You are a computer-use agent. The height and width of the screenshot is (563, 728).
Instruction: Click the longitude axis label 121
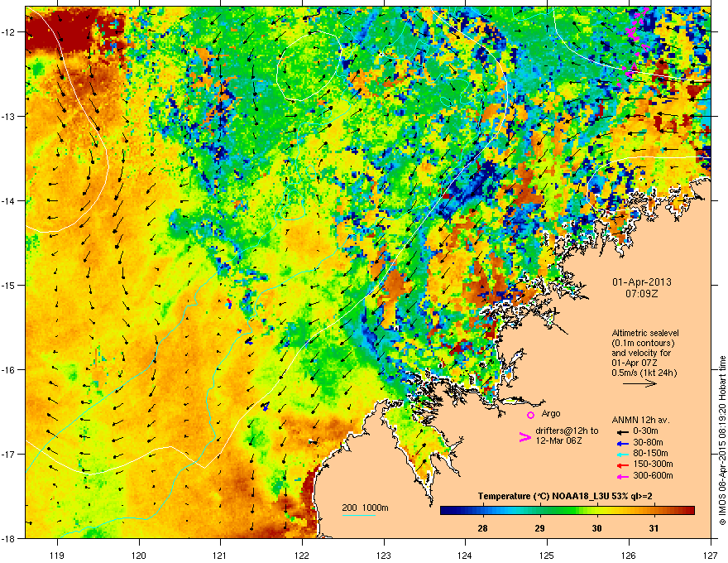pos(220,555)
